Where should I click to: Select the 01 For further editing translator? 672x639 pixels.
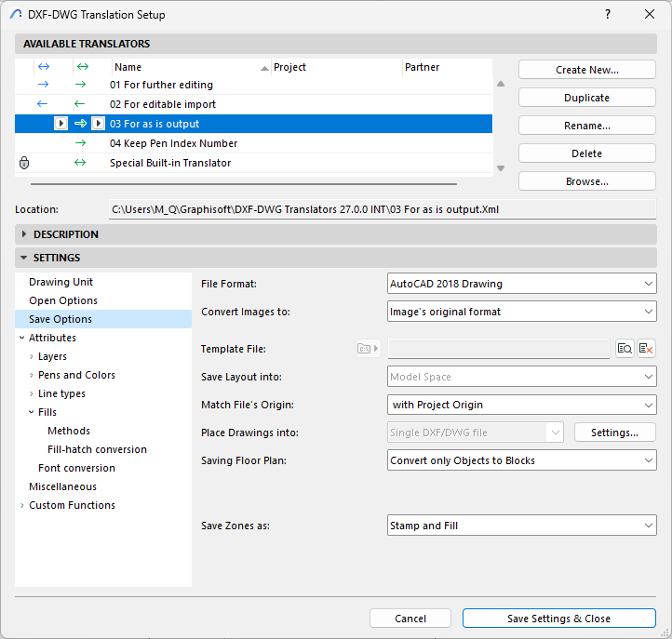point(161,85)
